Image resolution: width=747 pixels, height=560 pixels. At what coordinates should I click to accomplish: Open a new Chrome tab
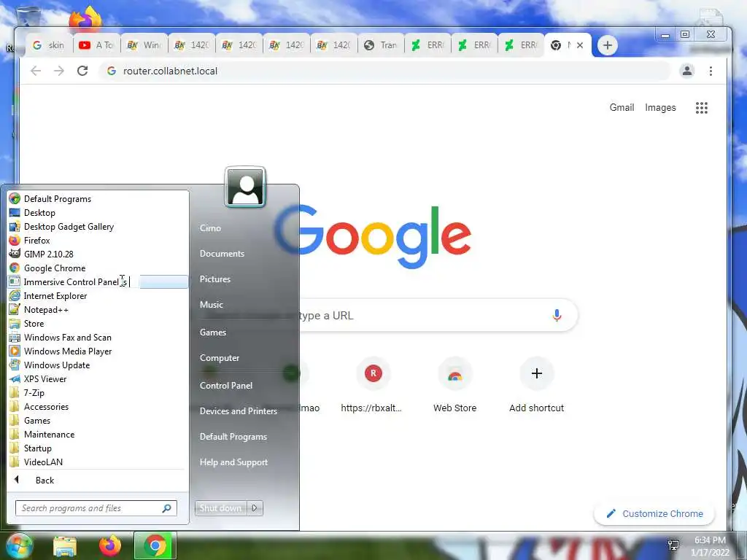click(x=608, y=45)
